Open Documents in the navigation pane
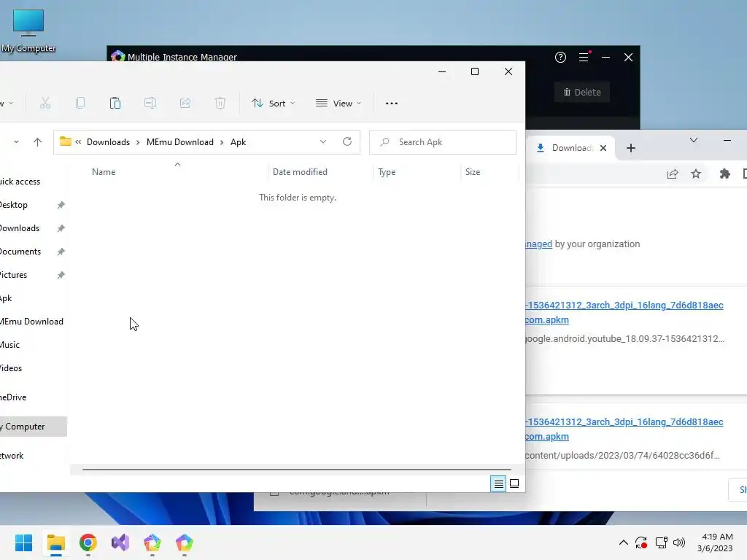This screenshot has height=560, width=747. 20,252
